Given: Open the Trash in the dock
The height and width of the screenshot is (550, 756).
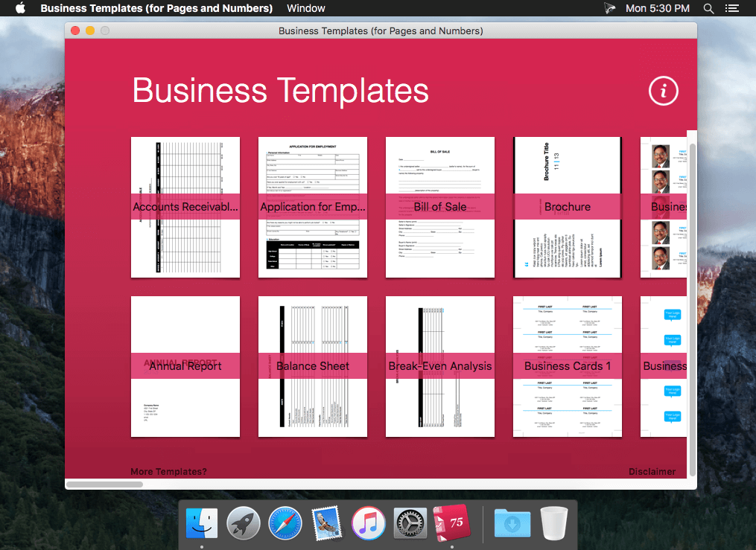Looking at the screenshot, I should pyautogui.click(x=553, y=523).
